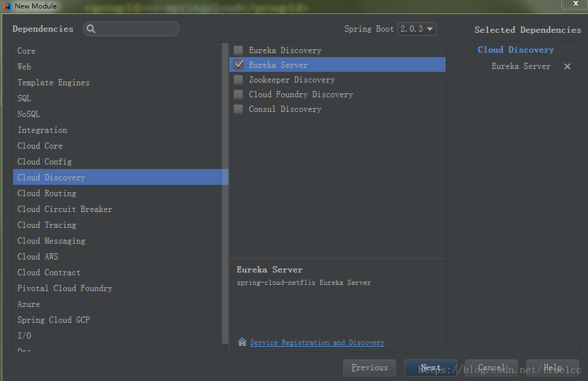Screen dimensions: 588x381
Task: Click the Eureka Server label in the dependency list
Action: tap(278, 65)
